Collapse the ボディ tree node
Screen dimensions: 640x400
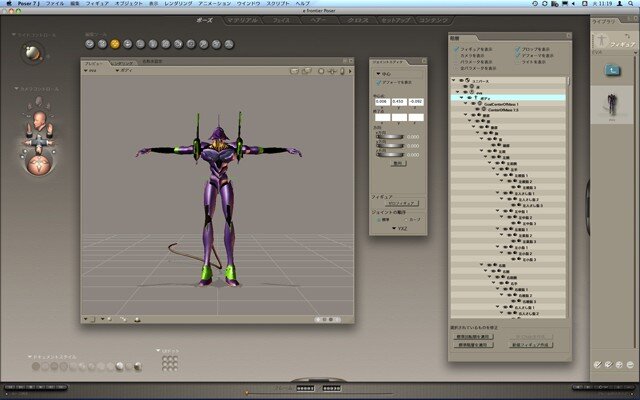coord(462,98)
